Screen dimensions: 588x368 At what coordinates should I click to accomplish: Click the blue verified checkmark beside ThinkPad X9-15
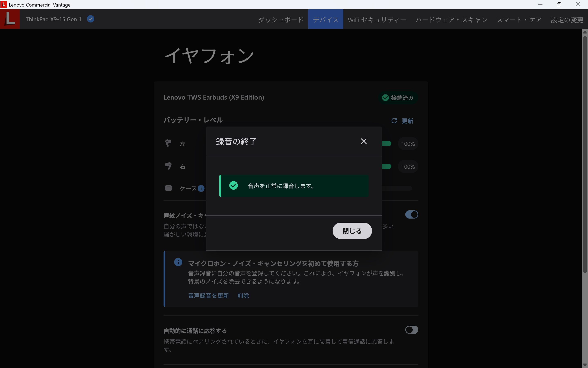(91, 19)
